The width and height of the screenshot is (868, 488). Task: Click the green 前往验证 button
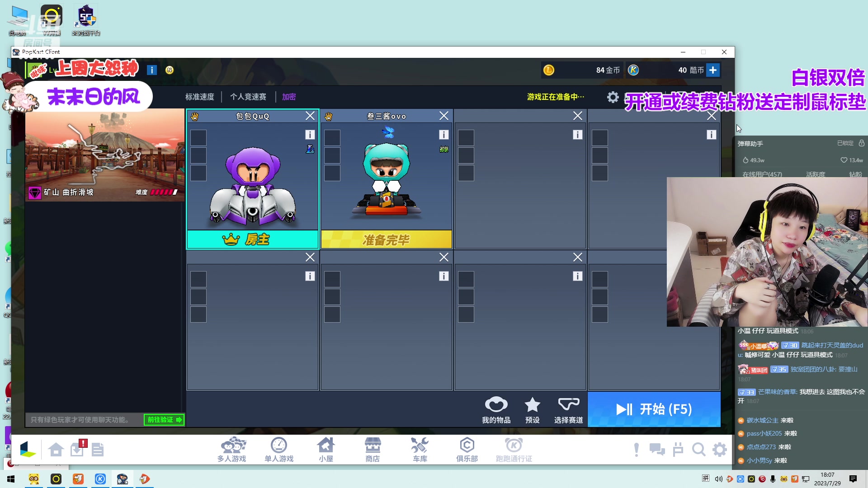pyautogui.click(x=164, y=420)
